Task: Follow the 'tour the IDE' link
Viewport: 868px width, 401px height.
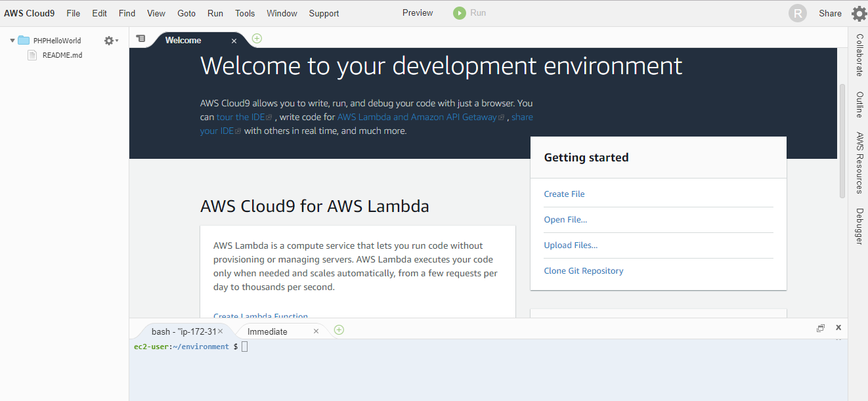Action: click(244, 117)
